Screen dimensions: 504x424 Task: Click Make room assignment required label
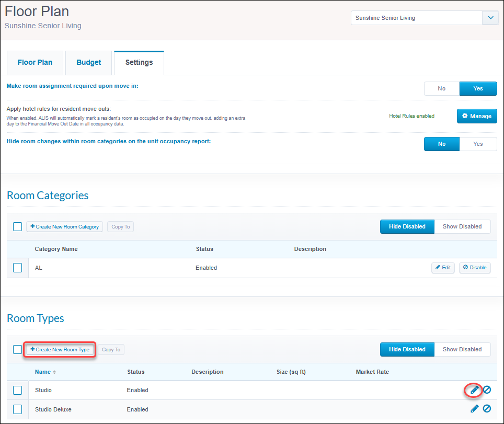[x=72, y=86]
